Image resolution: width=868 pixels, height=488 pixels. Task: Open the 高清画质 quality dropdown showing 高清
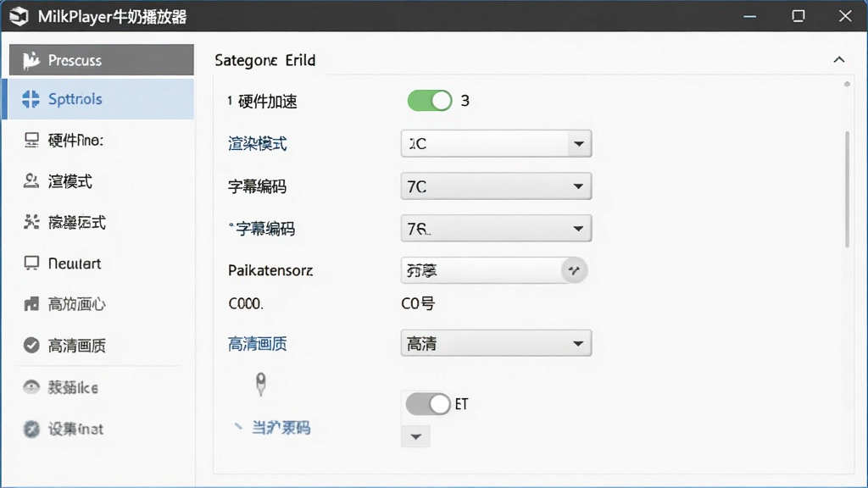496,344
